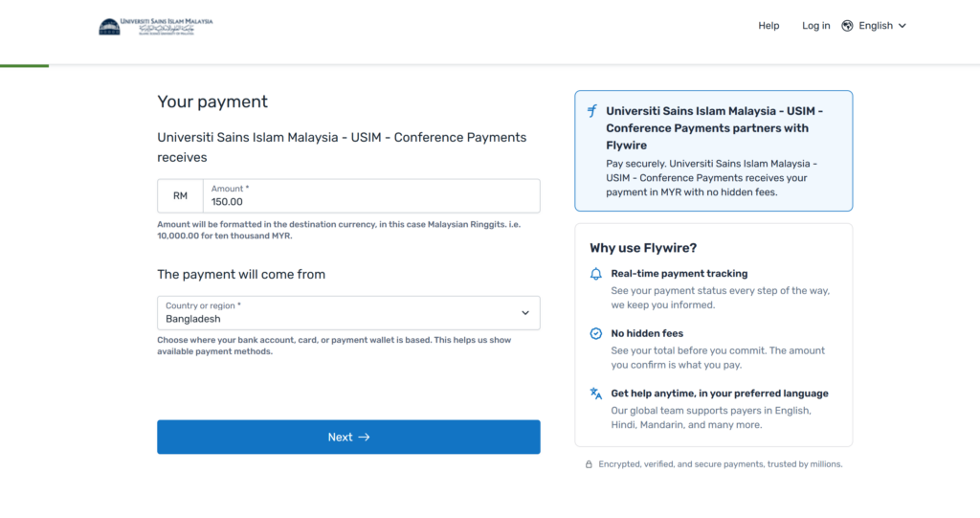The width and height of the screenshot is (980, 518).
Task: Click the Universiti Sains Islam Malaysia logo
Action: click(156, 26)
